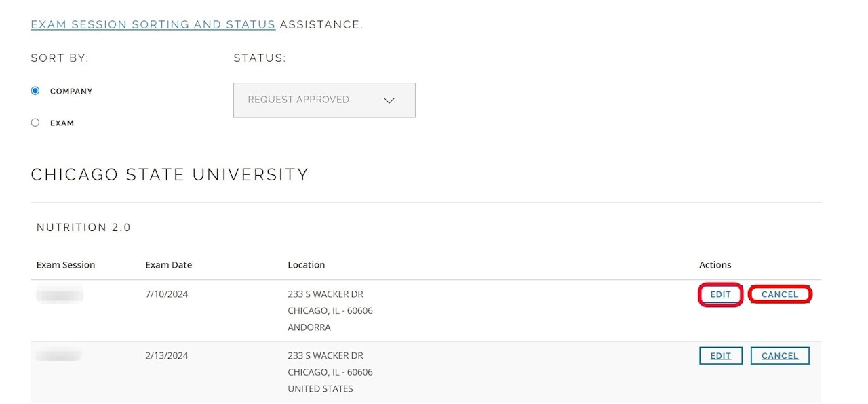Click the Location column header

(306, 265)
